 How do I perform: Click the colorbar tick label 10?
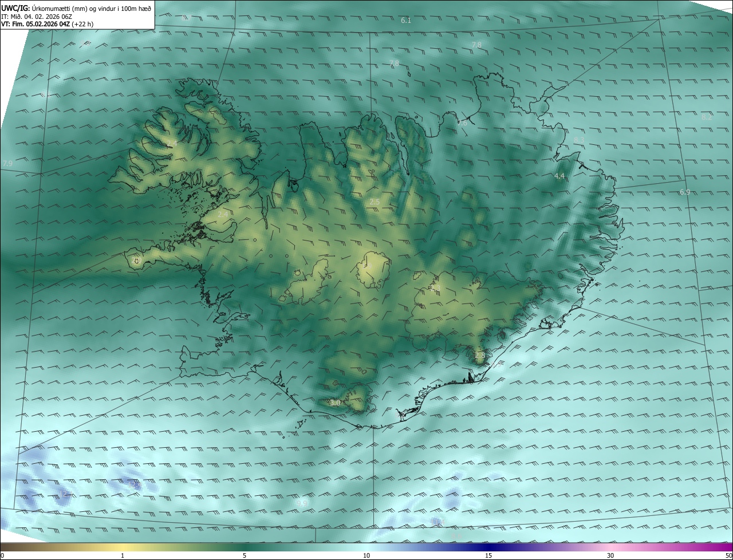pyautogui.click(x=366, y=555)
